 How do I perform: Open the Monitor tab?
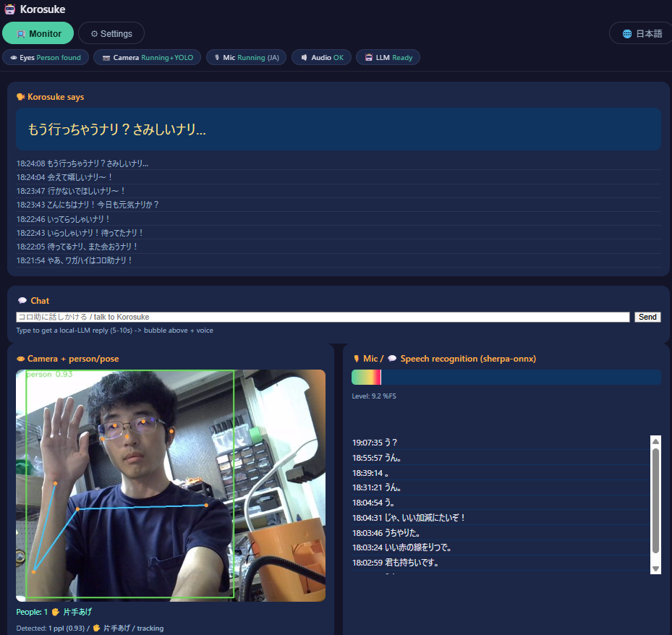(x=38, y=33)
